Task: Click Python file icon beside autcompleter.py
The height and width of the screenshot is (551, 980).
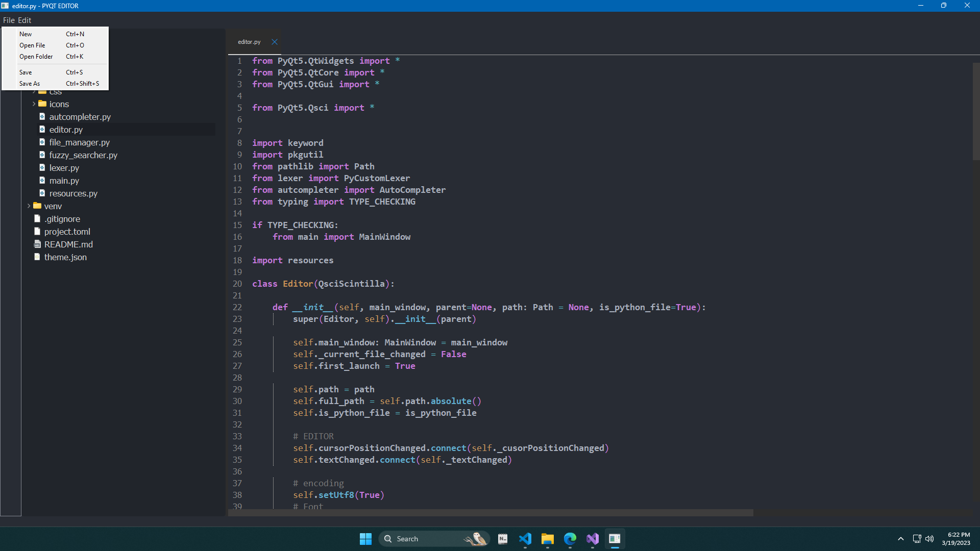Action: pyautogui.click(x=42, y=117)
